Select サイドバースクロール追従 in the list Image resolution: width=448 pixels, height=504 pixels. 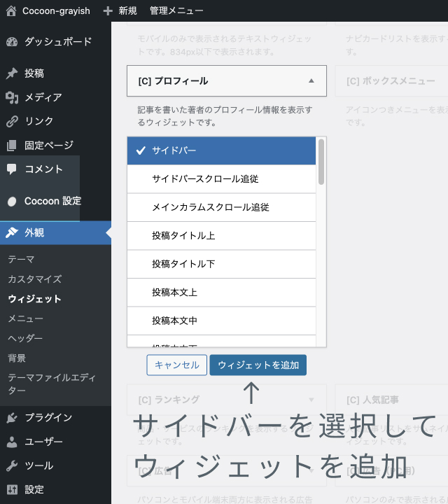(221, 179)
